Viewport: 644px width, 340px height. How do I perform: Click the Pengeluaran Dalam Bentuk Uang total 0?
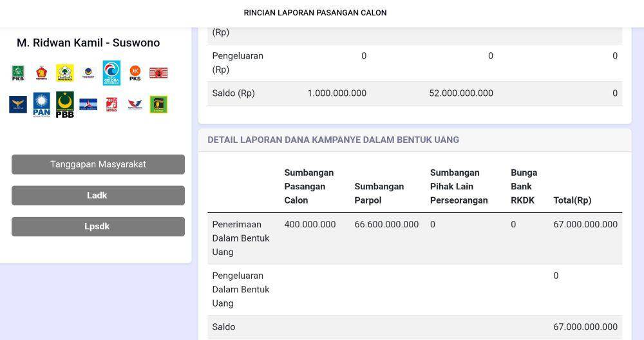pyautogui.click(x=556, y=276)
